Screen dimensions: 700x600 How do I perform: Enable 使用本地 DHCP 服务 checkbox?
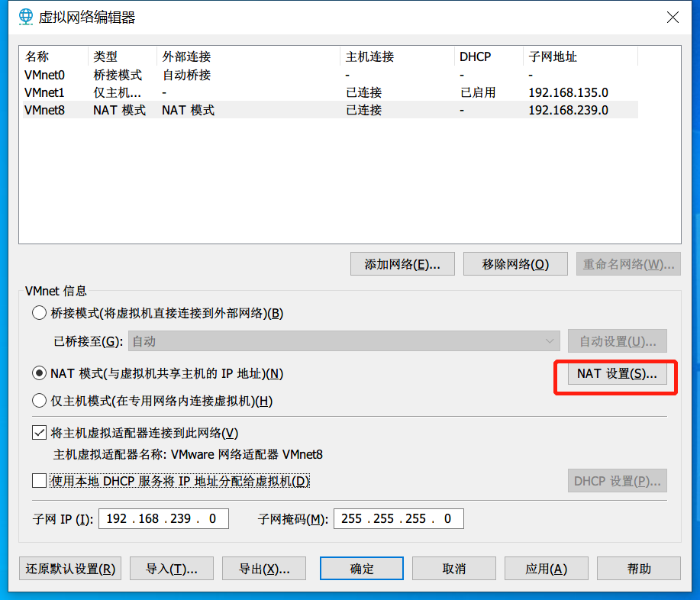(39, 481)
